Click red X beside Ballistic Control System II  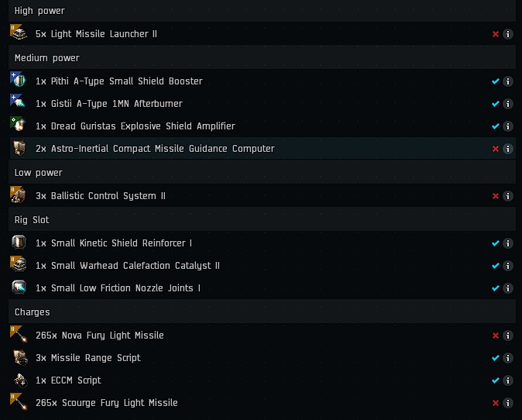(x=496, y=196)
